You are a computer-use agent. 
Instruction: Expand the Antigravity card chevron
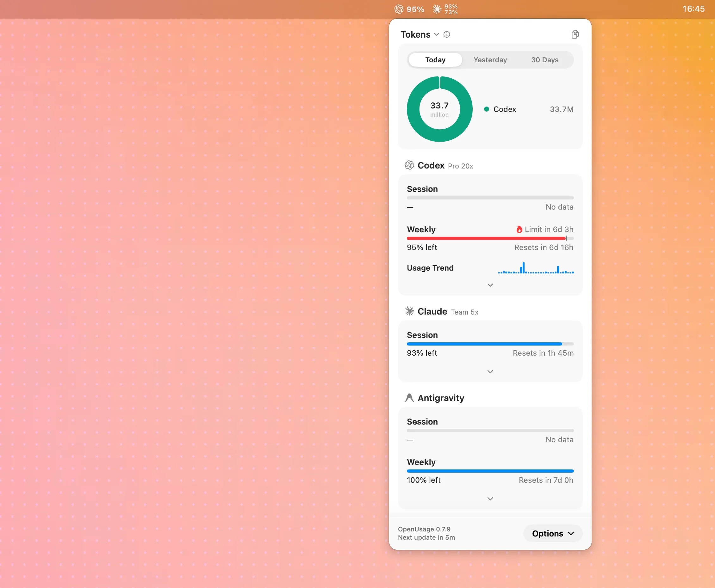490,499
